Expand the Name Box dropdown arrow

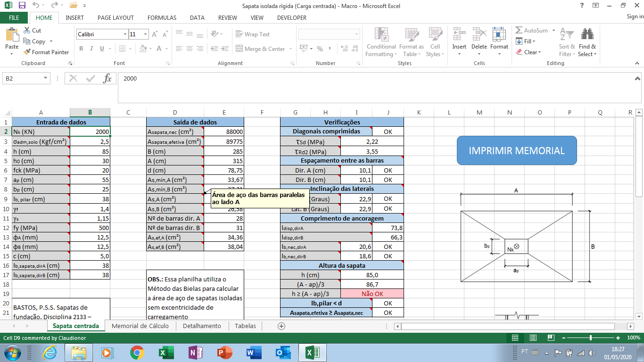[46, 79]
